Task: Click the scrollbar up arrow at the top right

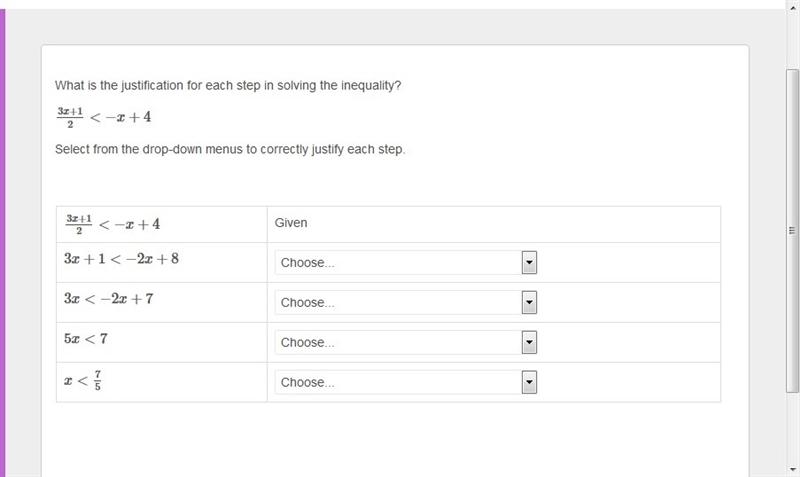Action: click(793, 7)
